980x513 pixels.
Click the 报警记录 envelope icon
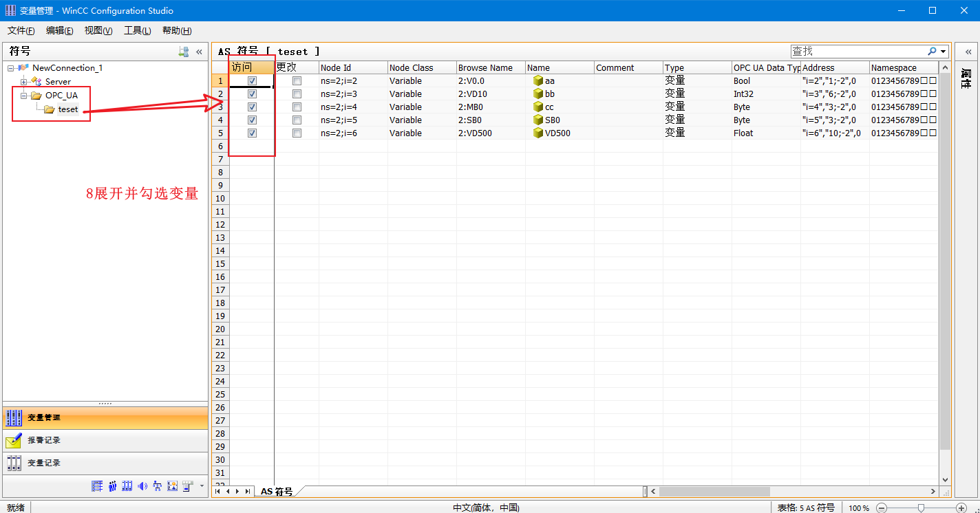click(14, 440)
